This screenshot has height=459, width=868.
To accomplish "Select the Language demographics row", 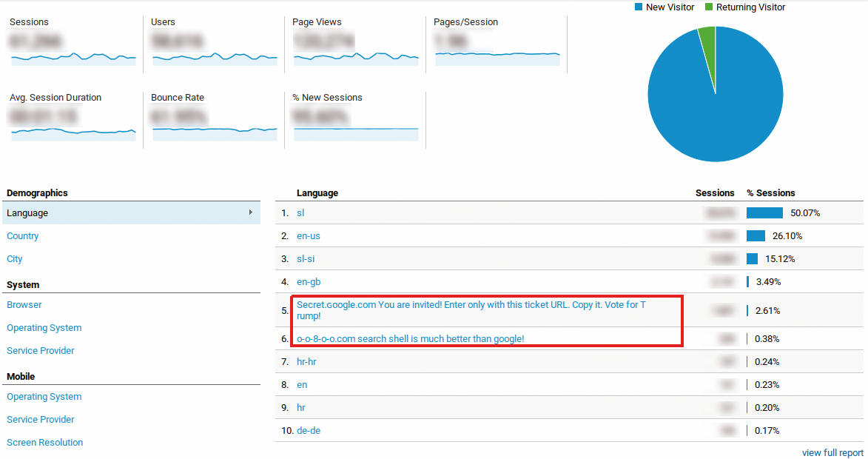I will click(x=131, y=212).
